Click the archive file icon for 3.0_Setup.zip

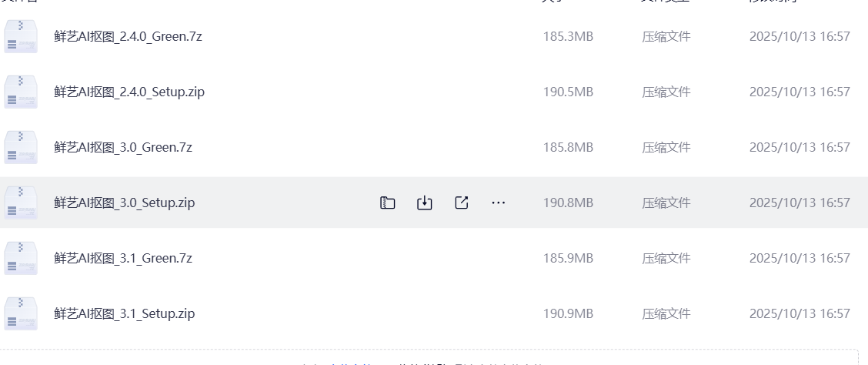click(x=21, y=203)
